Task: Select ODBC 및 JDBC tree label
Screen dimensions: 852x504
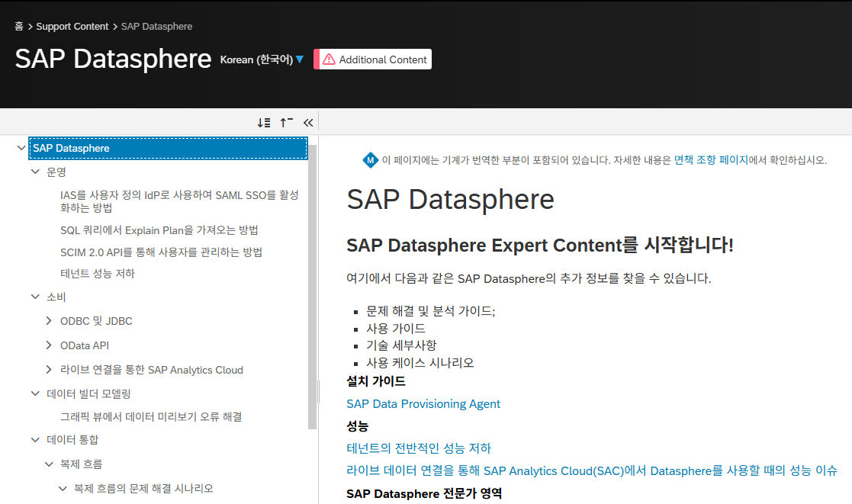Action: [x=96, y=321]
